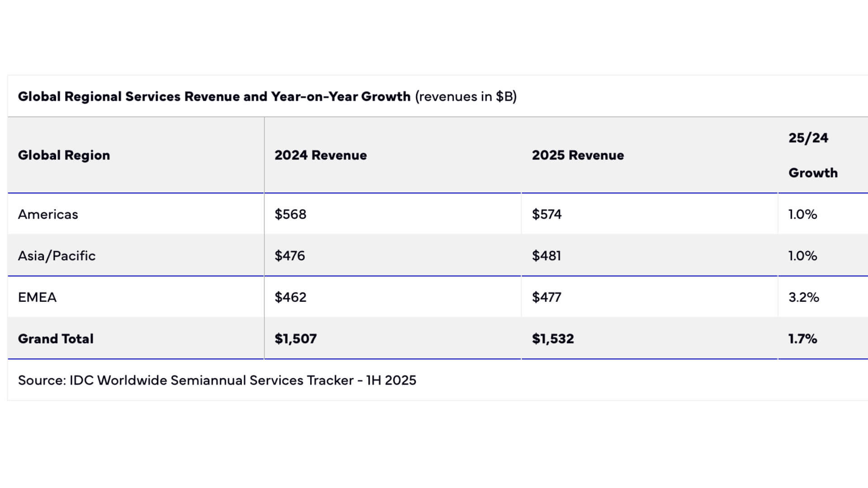Viewport: 868px width, 488px height.
Task: Select the 'EMEA' row label
Action: point(37,297)
